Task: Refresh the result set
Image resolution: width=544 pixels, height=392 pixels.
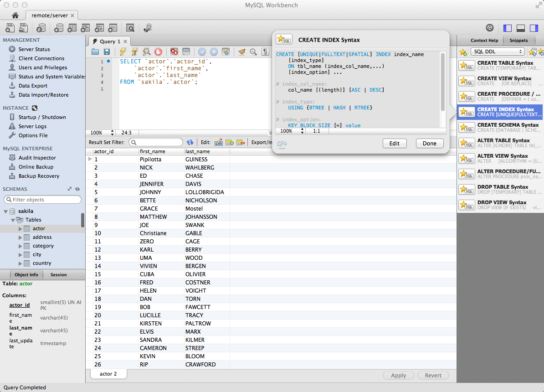Action: pos(190,142)
